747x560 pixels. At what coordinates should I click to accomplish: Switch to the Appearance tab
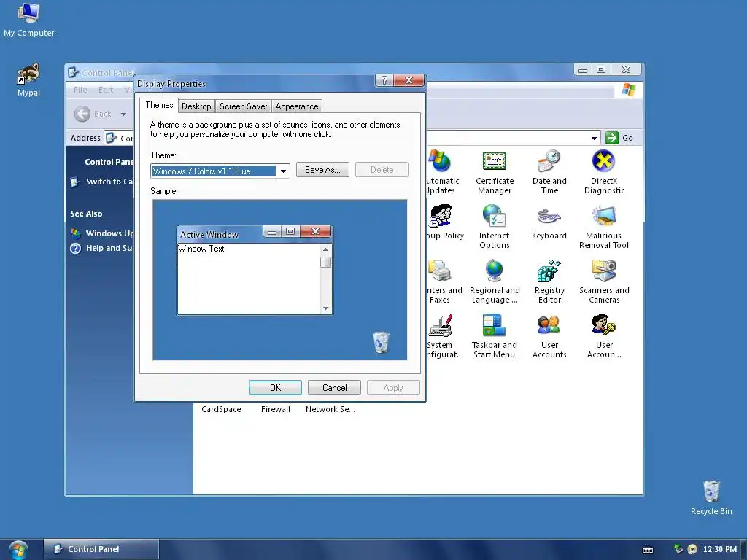pyautogui.click(x=296, y=106)
